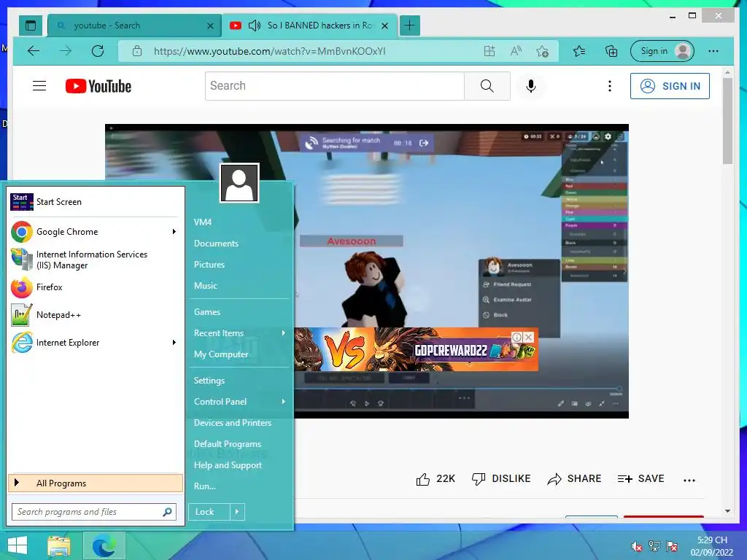The height and width of the screenshot is (560, 747).
Task: Click the Read aloud icon in address bar
Action: point(516,51)
